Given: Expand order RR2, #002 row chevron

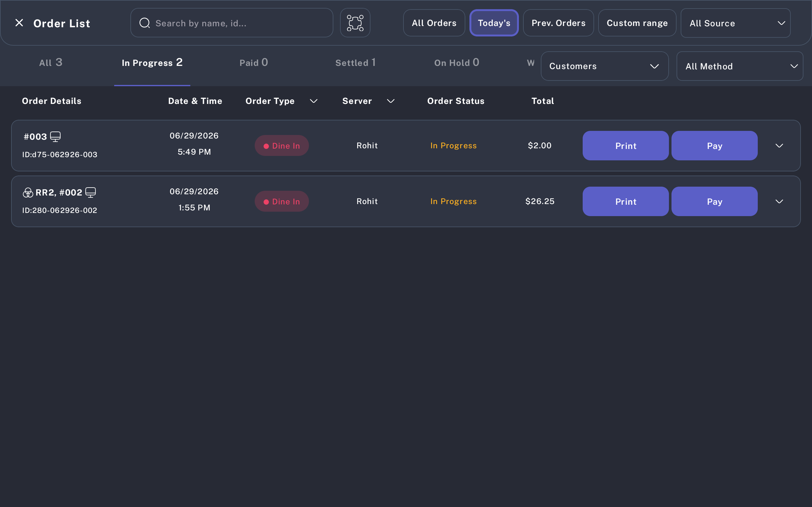Looking at the screenshot, I should [779, 201].
